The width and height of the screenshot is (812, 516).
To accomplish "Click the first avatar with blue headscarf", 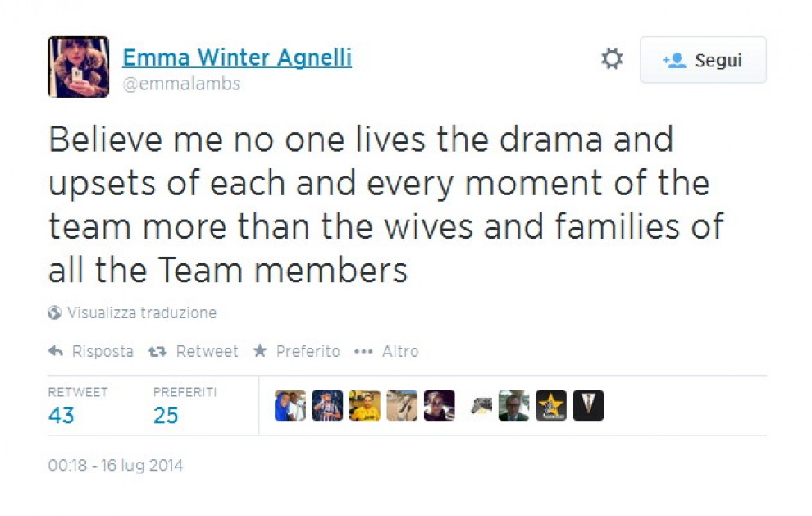I will point(290,406).
